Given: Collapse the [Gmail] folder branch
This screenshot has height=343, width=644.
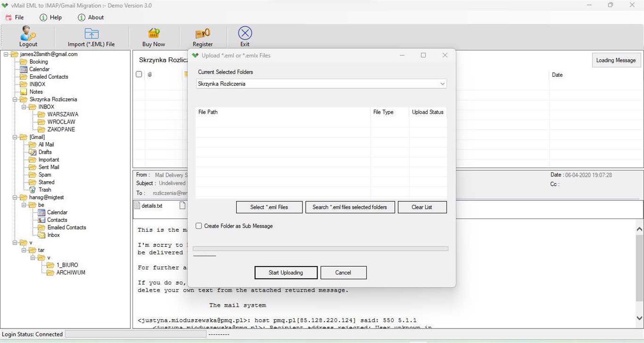Looking at the screenshot, I should (14, 137).
